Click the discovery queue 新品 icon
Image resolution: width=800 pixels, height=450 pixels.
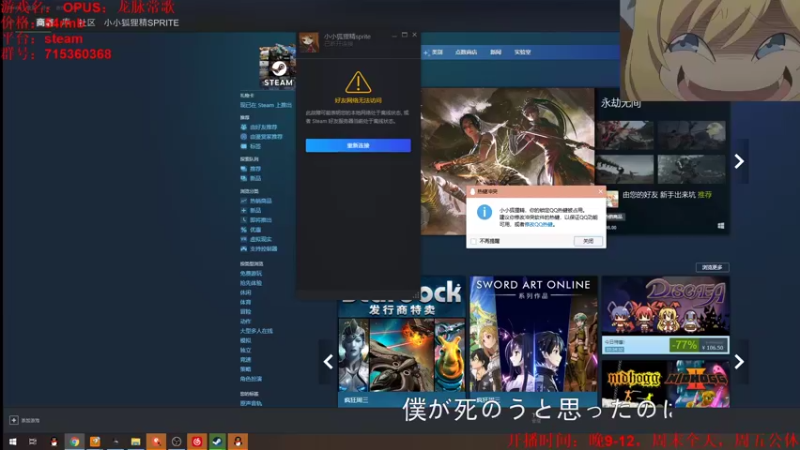[243, 179]
